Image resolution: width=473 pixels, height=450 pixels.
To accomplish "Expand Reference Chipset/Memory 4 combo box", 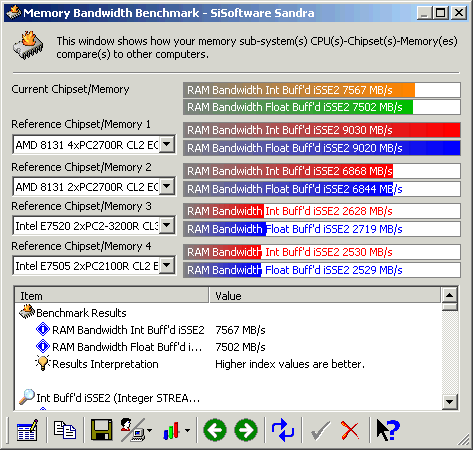I will point(167,266).
